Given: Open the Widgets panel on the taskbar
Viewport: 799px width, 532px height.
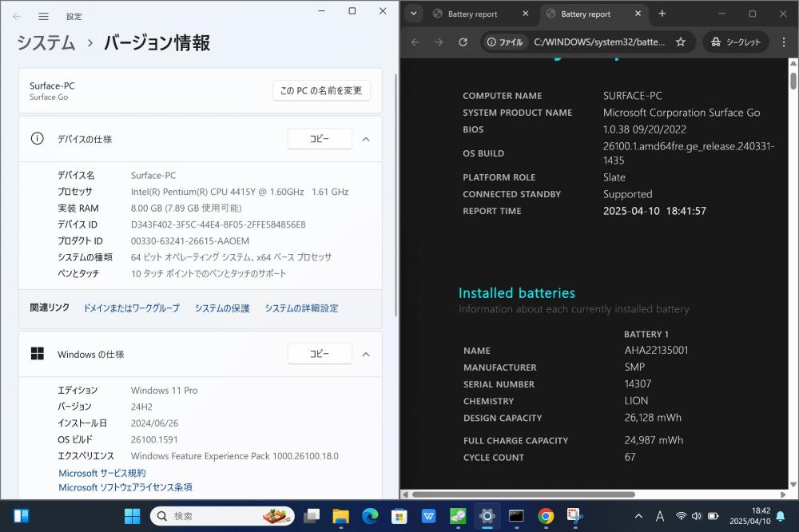Looking at the screenshot, I should [22, 516].
